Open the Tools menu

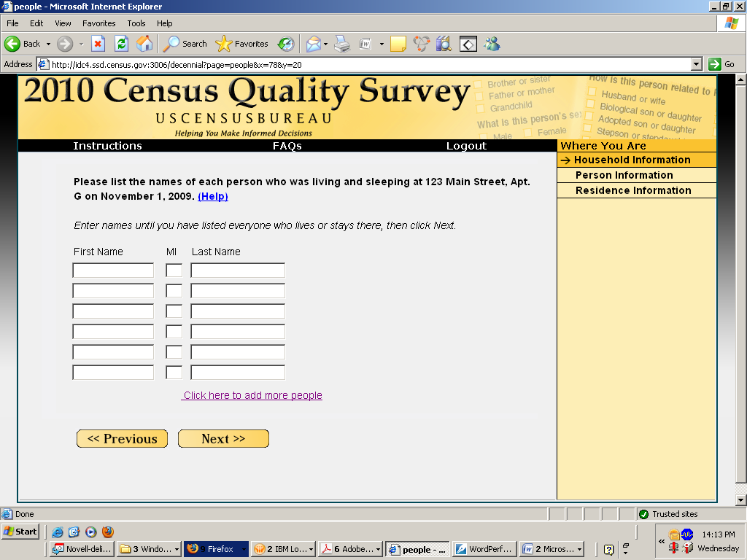pyautogui.click(x=136, y=23)
